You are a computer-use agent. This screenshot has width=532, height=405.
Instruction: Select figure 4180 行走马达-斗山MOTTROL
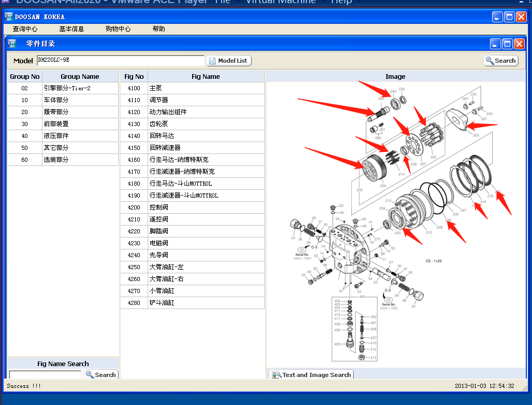pyautogui.click(x=192, y=184)
